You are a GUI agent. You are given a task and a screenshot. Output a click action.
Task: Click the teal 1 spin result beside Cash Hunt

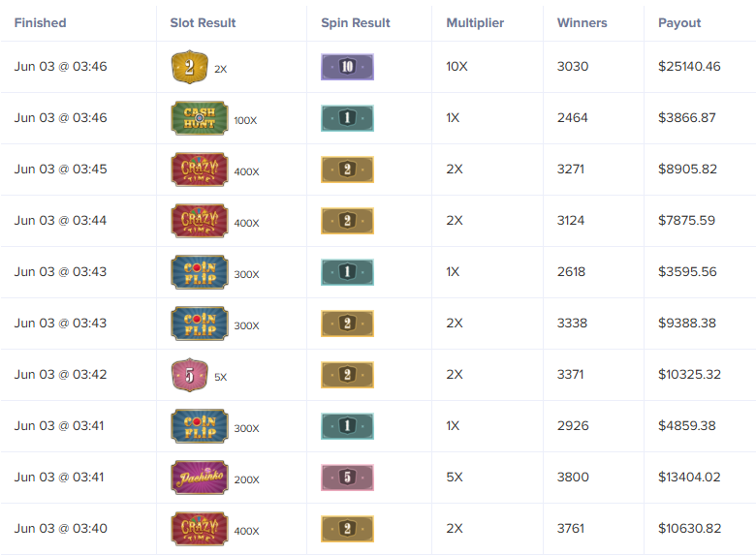[x=347, y=118]
